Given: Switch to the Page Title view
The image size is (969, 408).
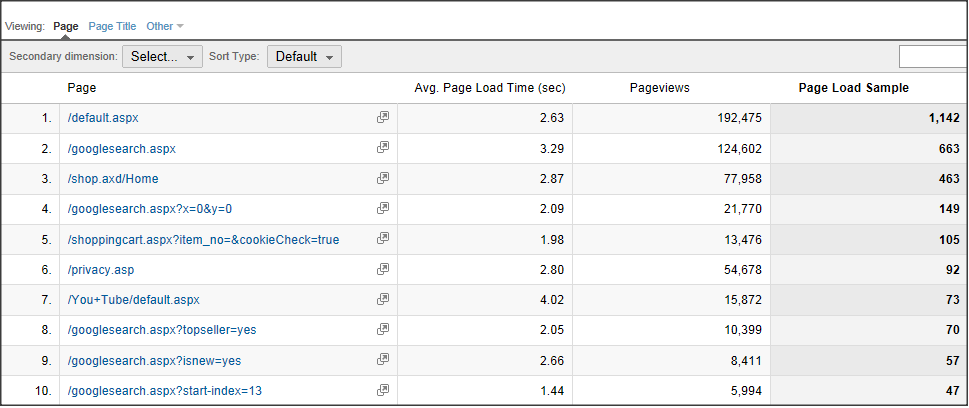Looking at the screenshot, I should coord(112,26).
